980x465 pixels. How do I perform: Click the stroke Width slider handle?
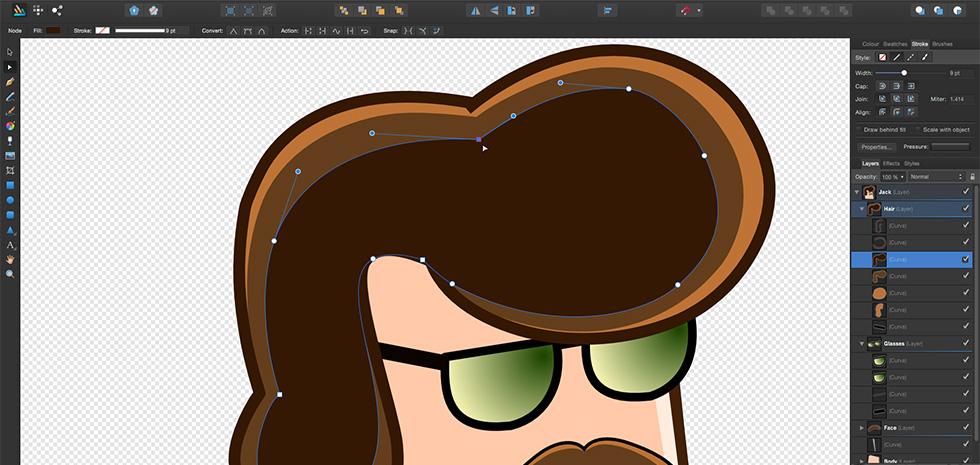tap(904, 73)
